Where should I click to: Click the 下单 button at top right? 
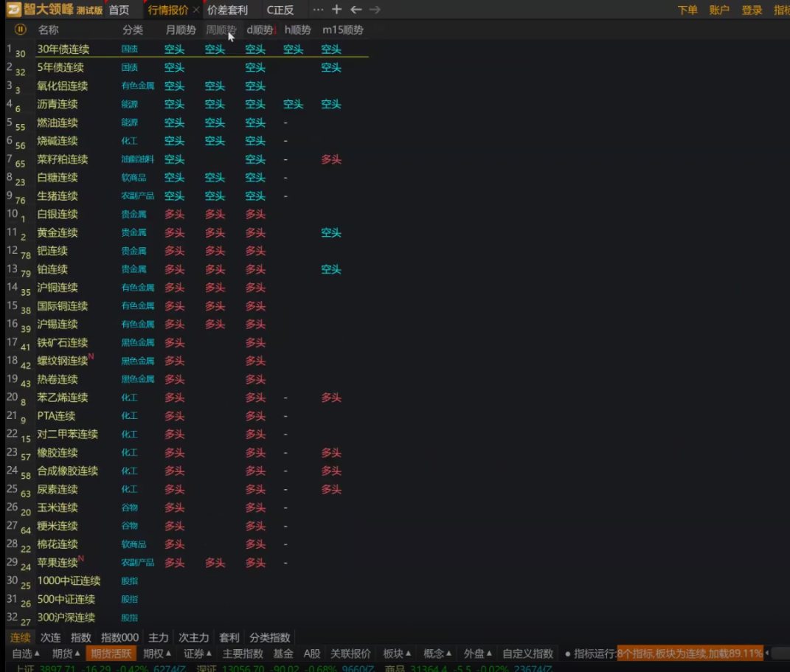point(687,10)
